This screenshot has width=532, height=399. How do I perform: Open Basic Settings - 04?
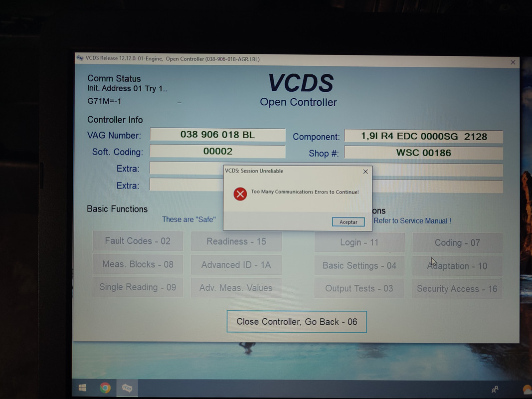coord(359,266)
